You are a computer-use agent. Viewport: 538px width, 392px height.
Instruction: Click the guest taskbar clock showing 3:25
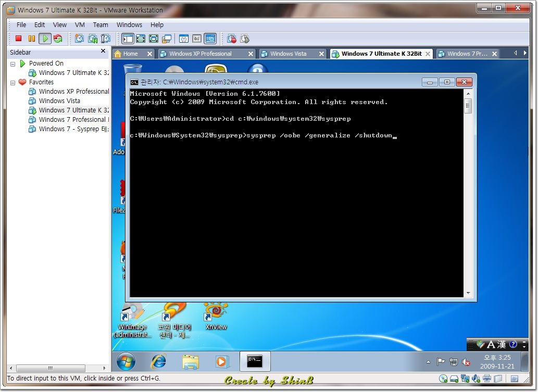pos(497,362)
